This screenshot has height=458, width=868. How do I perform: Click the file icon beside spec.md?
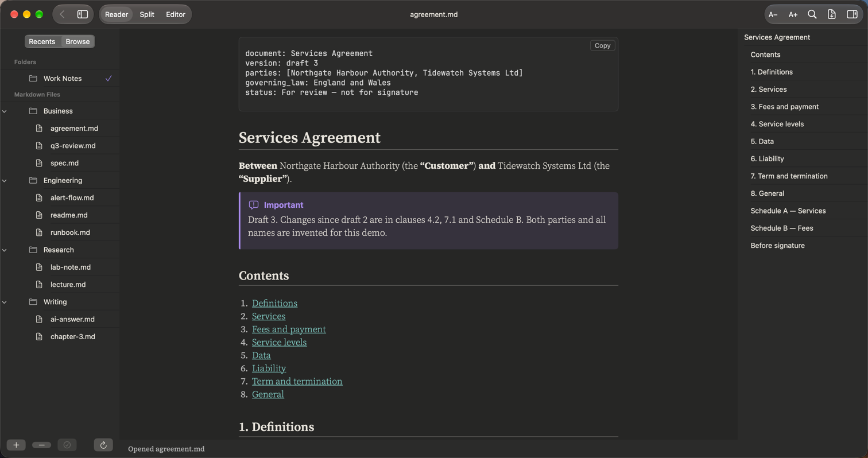click(39, 163)
